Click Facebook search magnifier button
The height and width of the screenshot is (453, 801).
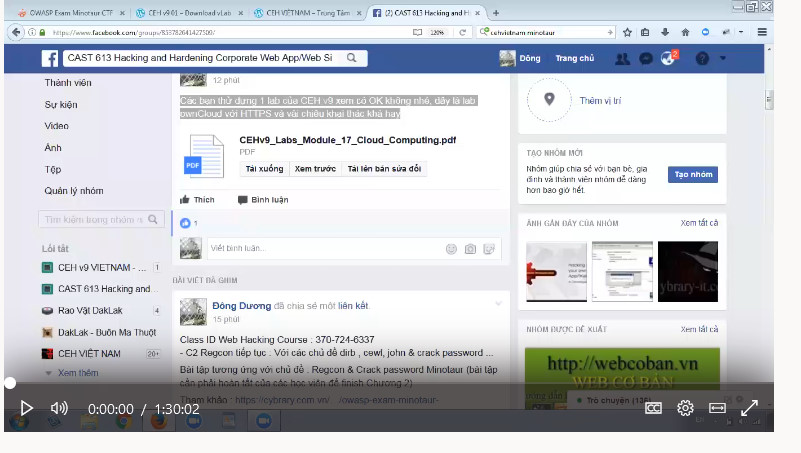[x=351, y=58]
